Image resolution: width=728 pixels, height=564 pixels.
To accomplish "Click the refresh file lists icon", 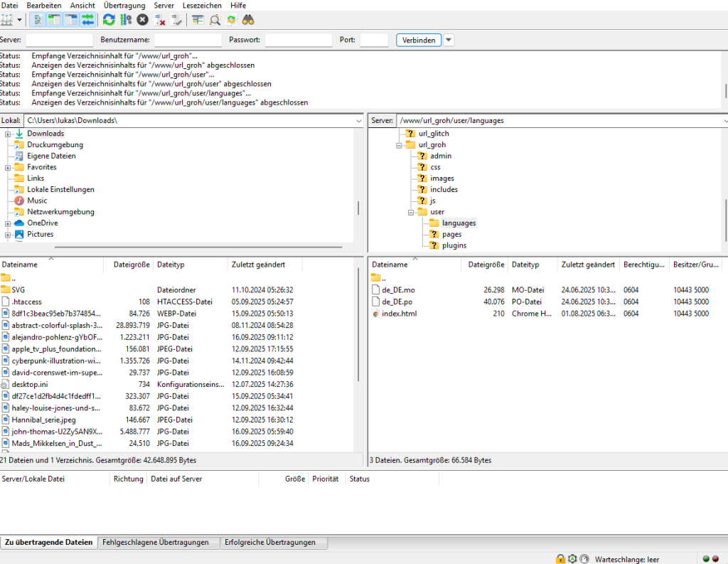I will pos(109,20).
